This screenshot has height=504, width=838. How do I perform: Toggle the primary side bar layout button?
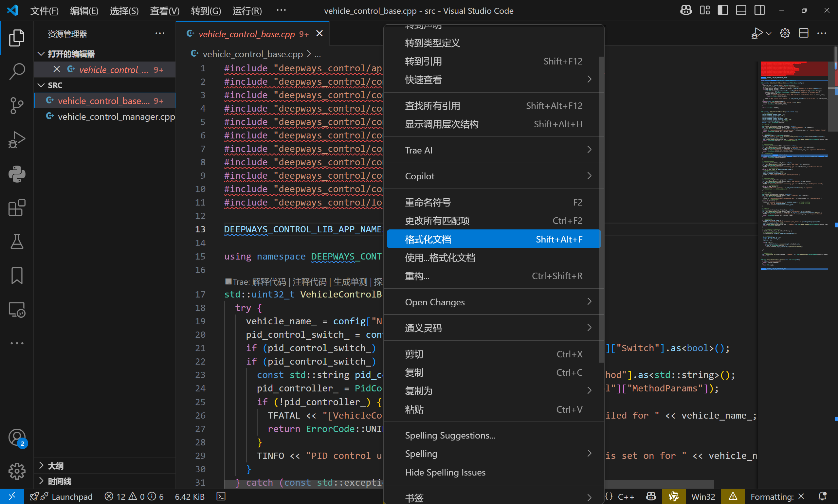[722, 10]
